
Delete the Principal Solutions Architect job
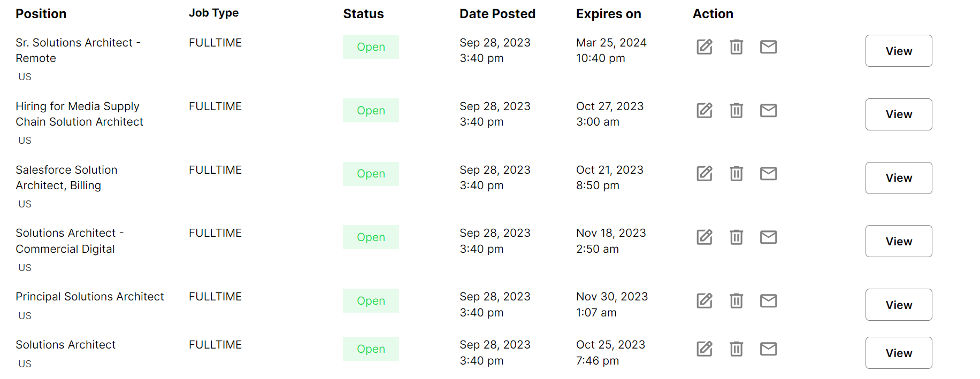tap(737, 301)
